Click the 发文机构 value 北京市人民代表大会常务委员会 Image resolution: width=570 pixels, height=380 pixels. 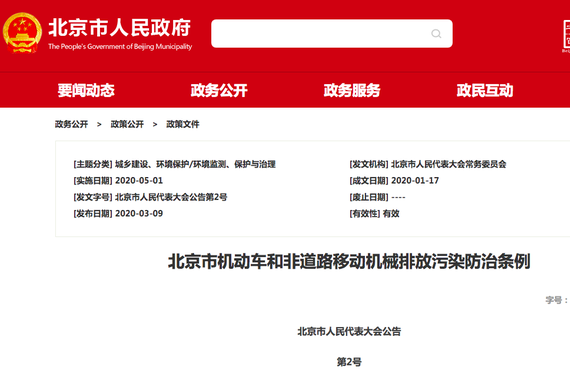tap(449, 164)
